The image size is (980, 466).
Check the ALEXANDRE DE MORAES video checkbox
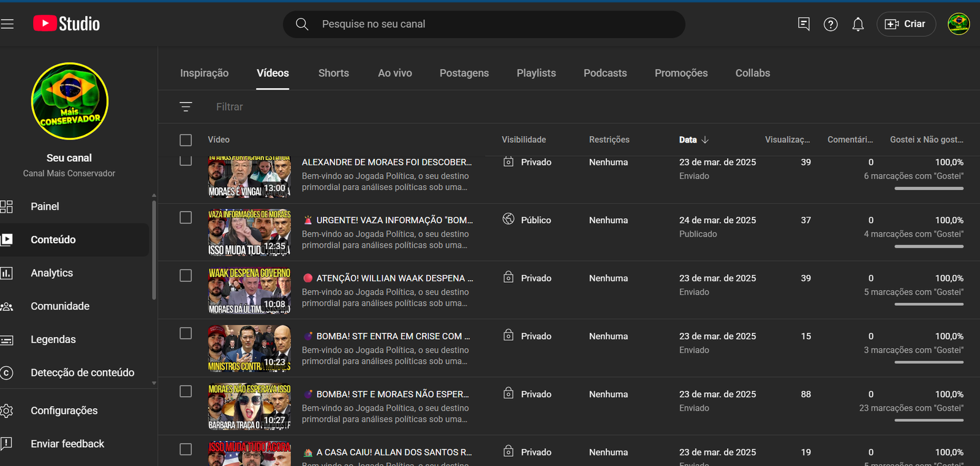pos(186,161)
